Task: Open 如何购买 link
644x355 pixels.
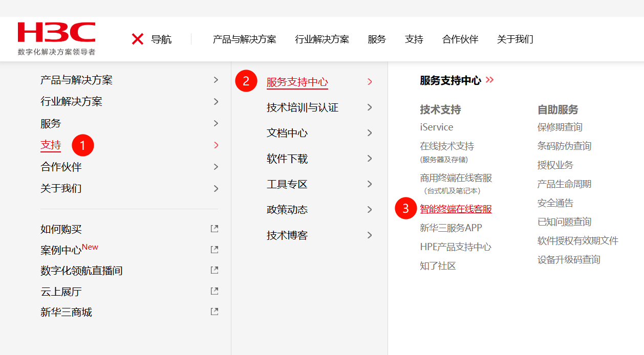Action: 61,229
